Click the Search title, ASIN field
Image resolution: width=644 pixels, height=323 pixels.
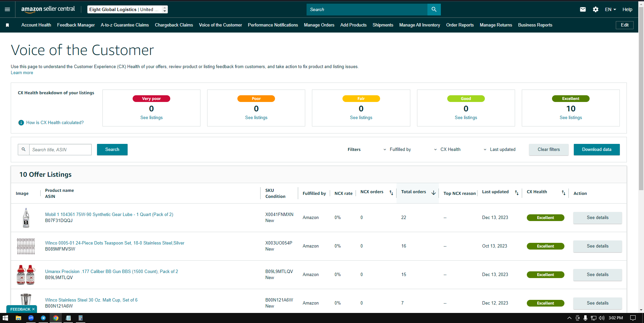tap(60, 150)
